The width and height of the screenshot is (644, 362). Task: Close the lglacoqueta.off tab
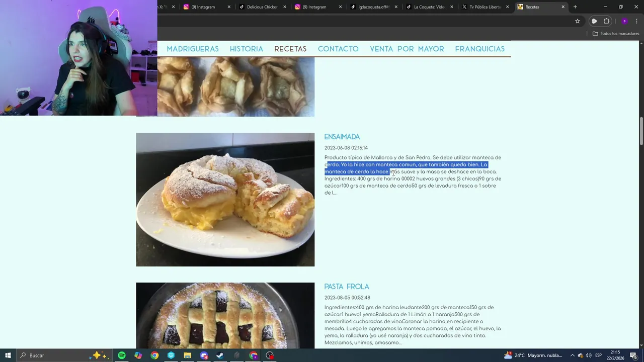click(396, 7)
